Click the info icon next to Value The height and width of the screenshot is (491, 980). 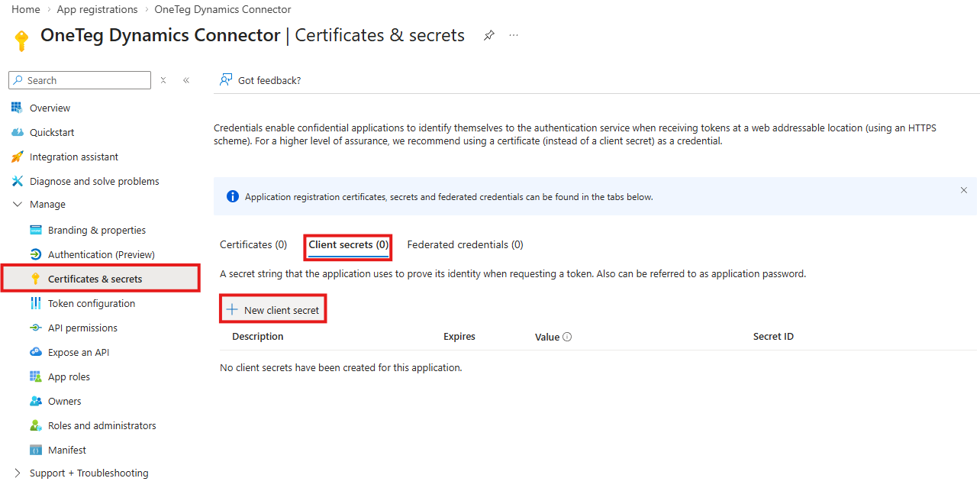567,337
